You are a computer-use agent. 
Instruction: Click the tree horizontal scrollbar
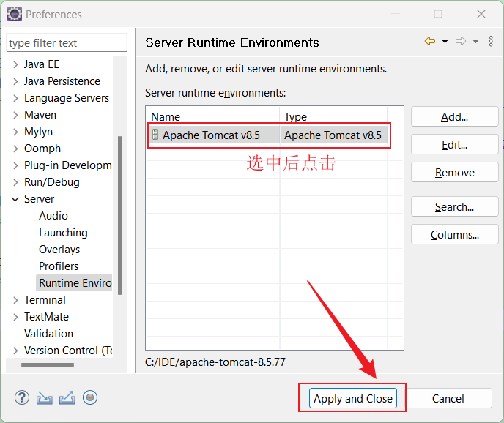[x=48, y=365]
